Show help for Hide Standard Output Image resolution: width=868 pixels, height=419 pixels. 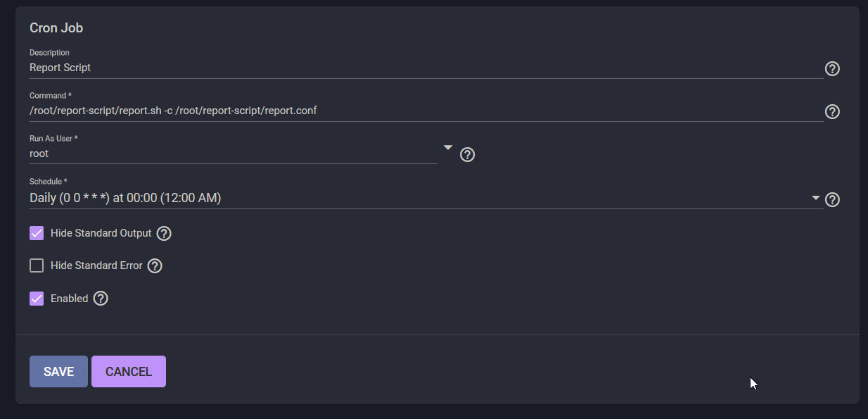tap(164, 233)
